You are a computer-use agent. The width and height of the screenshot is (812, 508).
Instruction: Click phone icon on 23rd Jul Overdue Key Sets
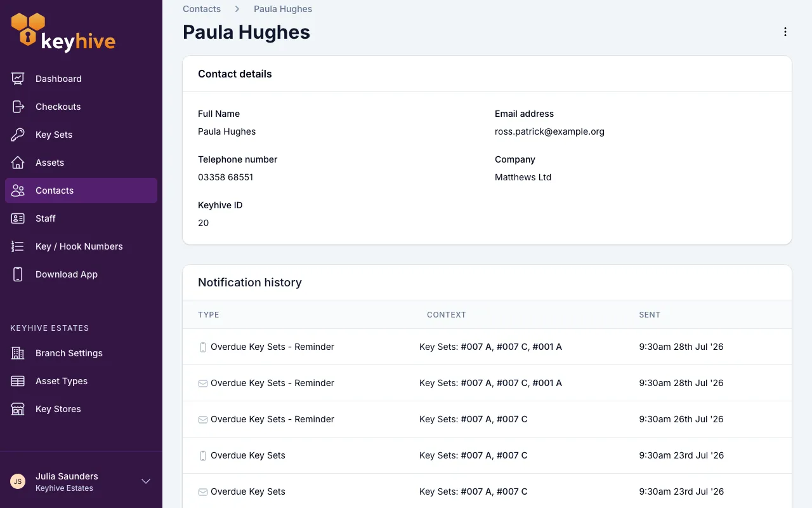(203, 456)
